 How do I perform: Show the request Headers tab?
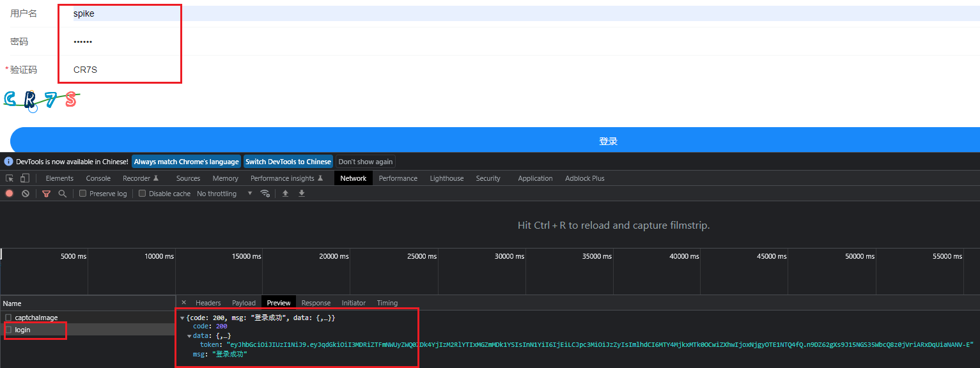[208, 303]
